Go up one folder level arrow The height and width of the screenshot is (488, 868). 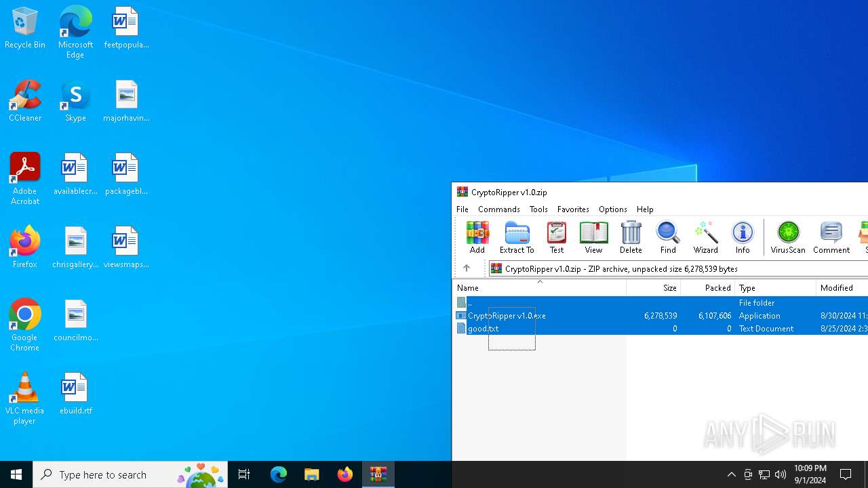(x=467, y=268)
